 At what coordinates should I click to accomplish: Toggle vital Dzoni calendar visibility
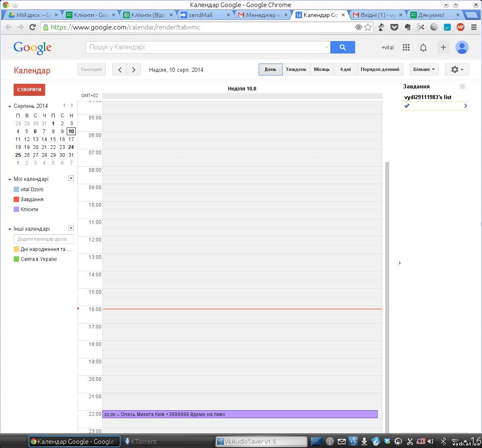[x=16, y=189]
